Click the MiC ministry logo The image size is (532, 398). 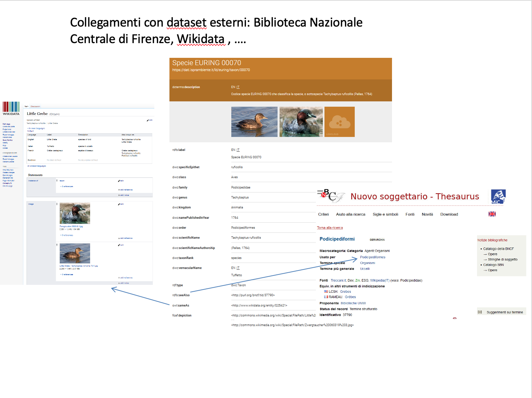click(498, 196)
